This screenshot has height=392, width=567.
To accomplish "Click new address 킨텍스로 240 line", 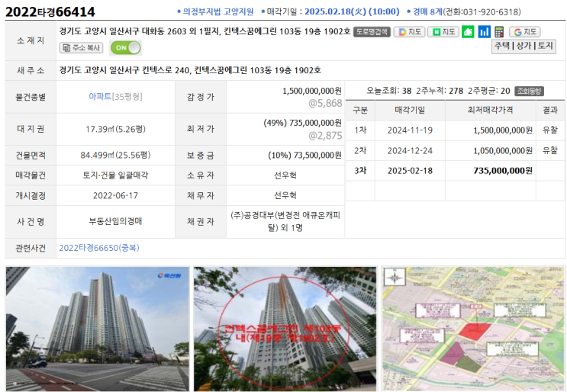I will (x=190, y=70).
